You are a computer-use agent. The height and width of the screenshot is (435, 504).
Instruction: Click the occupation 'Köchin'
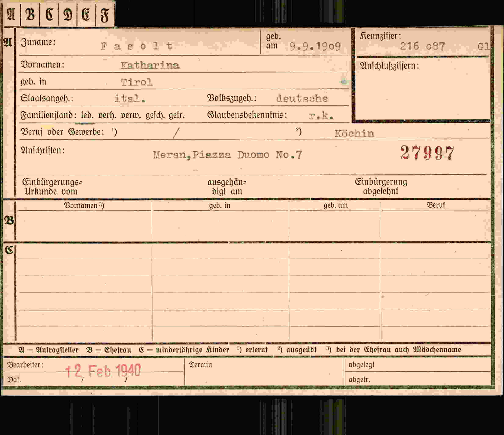pos(354,133)
